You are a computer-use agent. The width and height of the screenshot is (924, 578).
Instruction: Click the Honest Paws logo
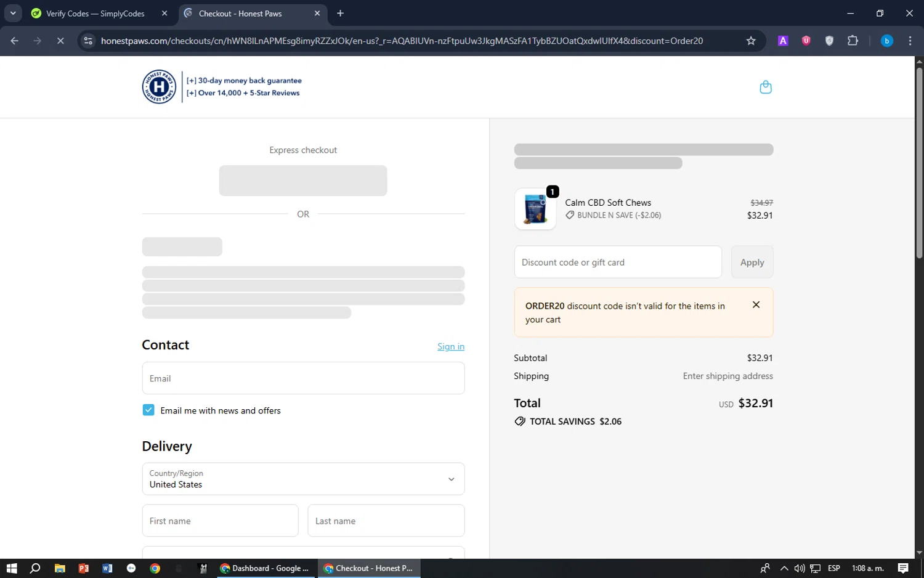(x=159, y=87)
